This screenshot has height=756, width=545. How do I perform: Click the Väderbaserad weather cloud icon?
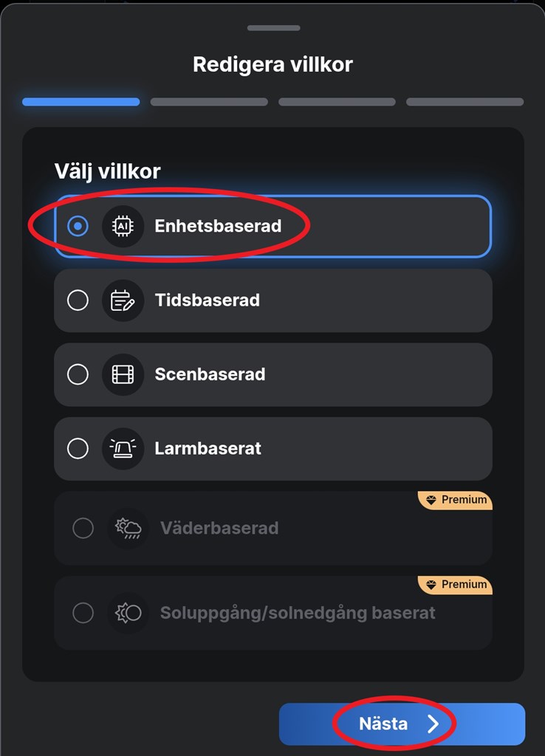point(128,529)
